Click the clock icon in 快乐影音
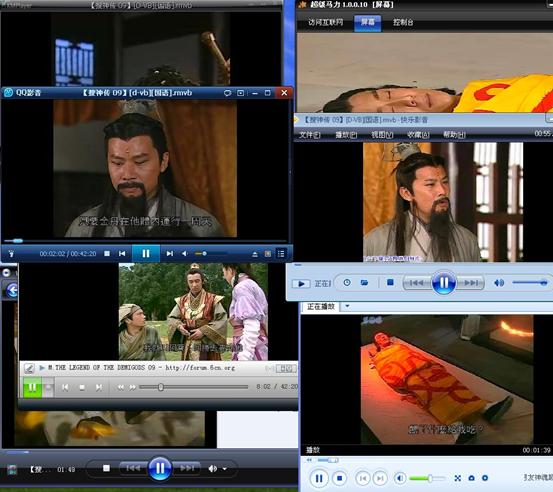This screenshot has width=553, height=492. pyautogui.click(x=347, y=283)
